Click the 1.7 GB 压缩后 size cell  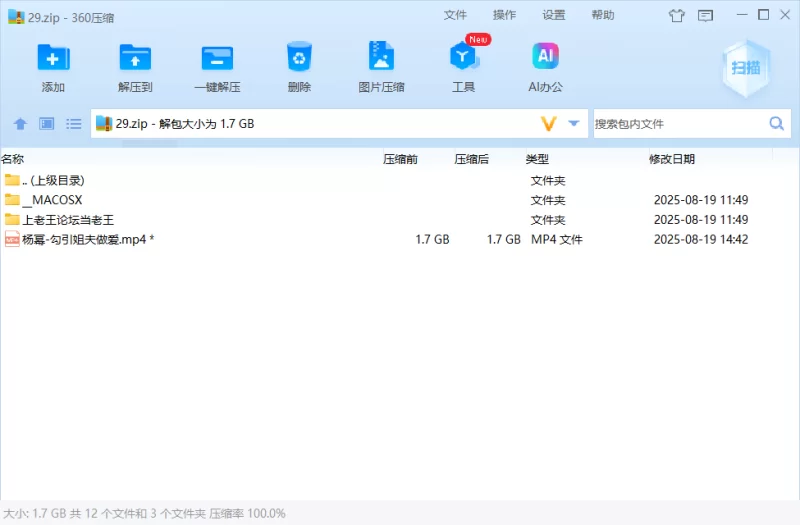pos(504,239)
